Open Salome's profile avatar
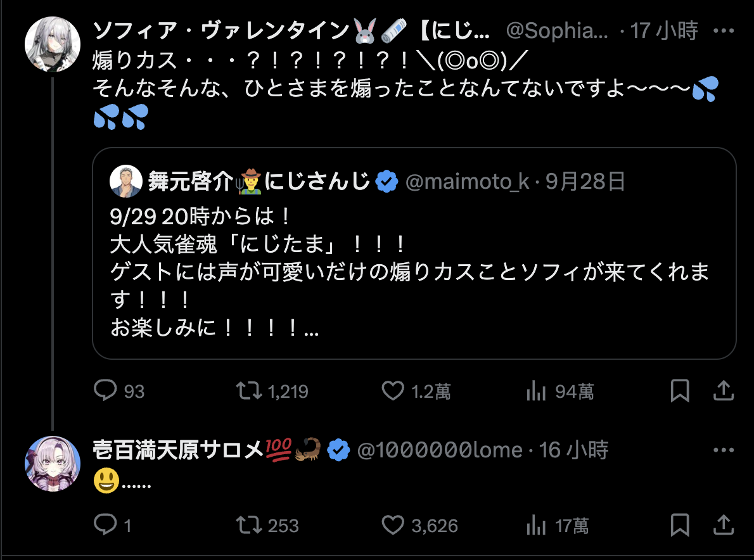 coord(53,464)
